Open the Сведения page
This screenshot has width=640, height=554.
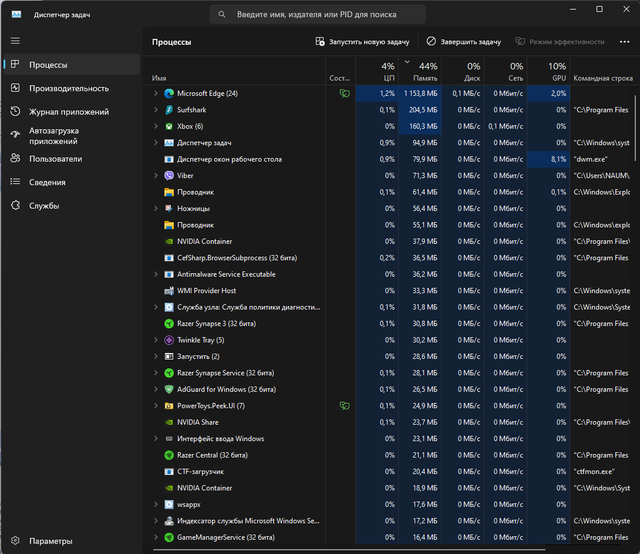[x=72, y=182]
